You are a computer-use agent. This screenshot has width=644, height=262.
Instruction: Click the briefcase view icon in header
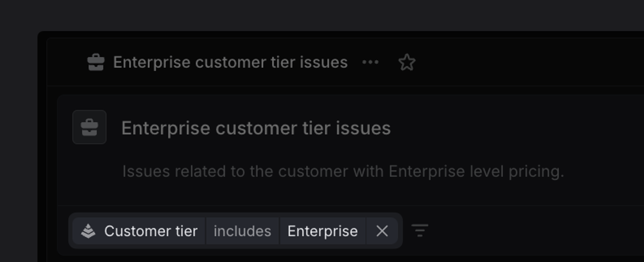click(x=96, y=63)
